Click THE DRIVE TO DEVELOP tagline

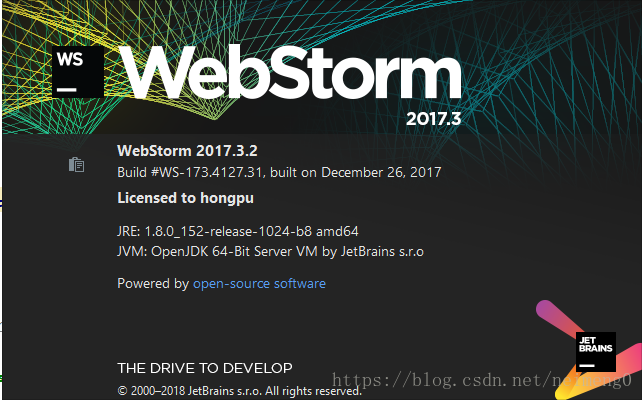(x=205, y=368)
